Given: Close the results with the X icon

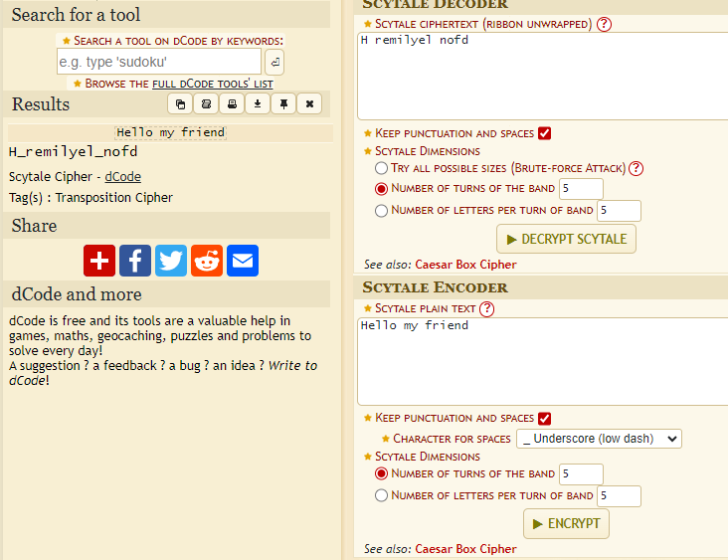Looking at the screenshot, I should tap(309, 104).
